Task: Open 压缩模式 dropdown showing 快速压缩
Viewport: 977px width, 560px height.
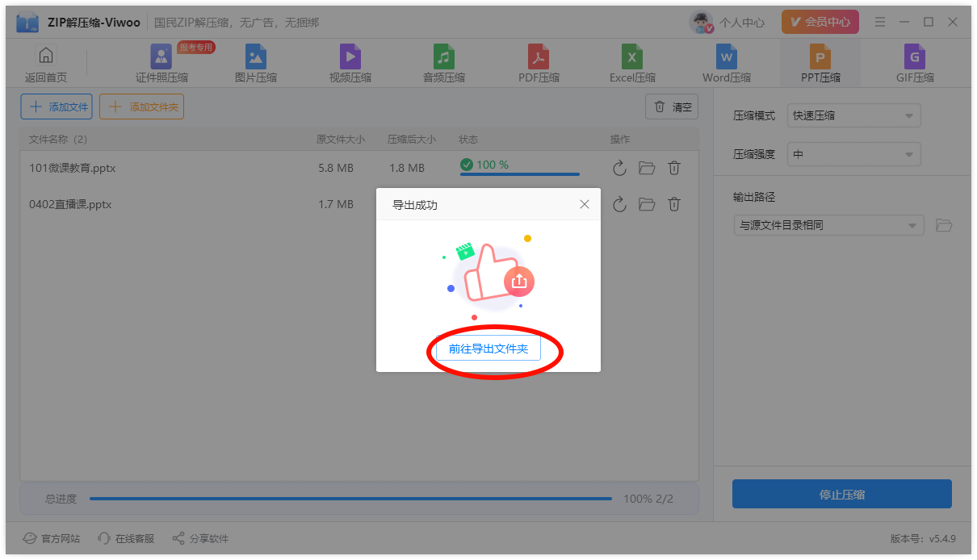Action: pyautogui.click(x=854, y=115)
